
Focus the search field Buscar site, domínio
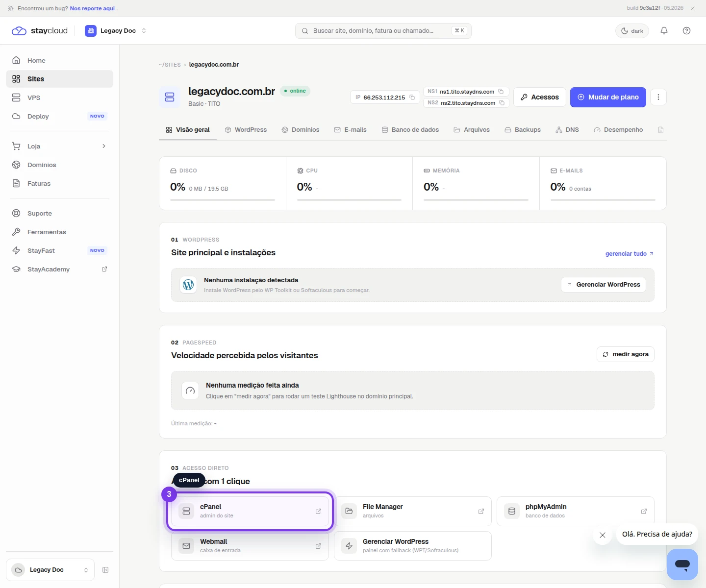(383, 30)
